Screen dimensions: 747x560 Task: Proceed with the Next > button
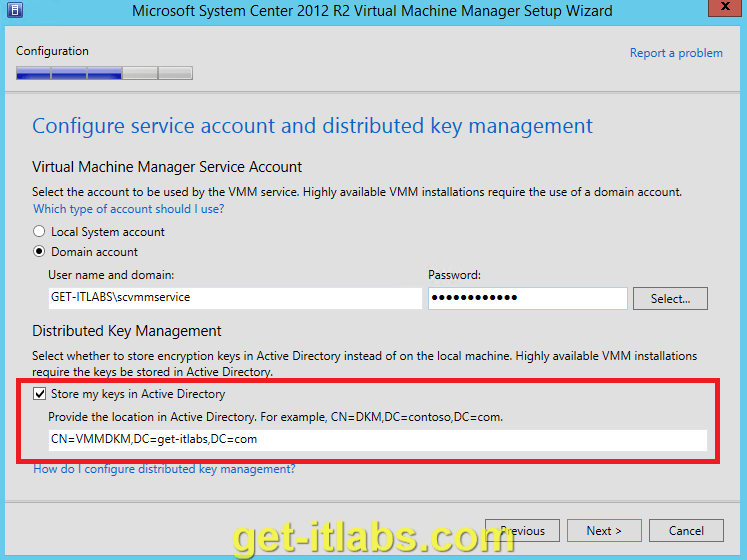tap(604, 530)
